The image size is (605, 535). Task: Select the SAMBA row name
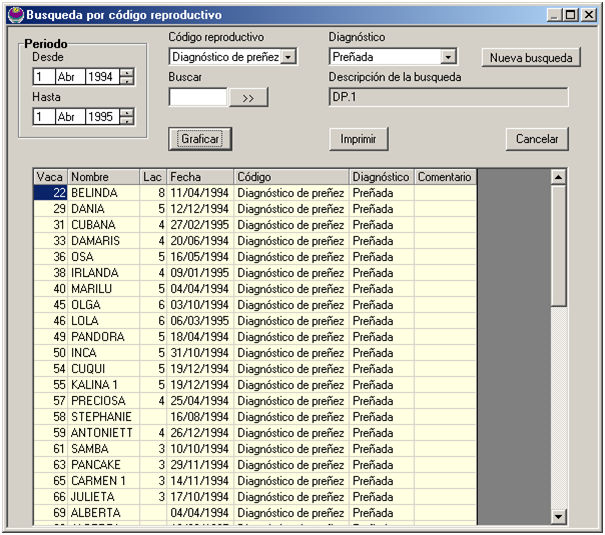(103, 449)
